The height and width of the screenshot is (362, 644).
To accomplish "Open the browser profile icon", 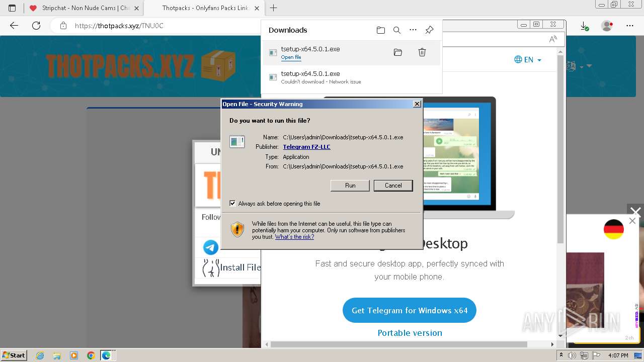I will pyautogui.click(x=607, y=26).
